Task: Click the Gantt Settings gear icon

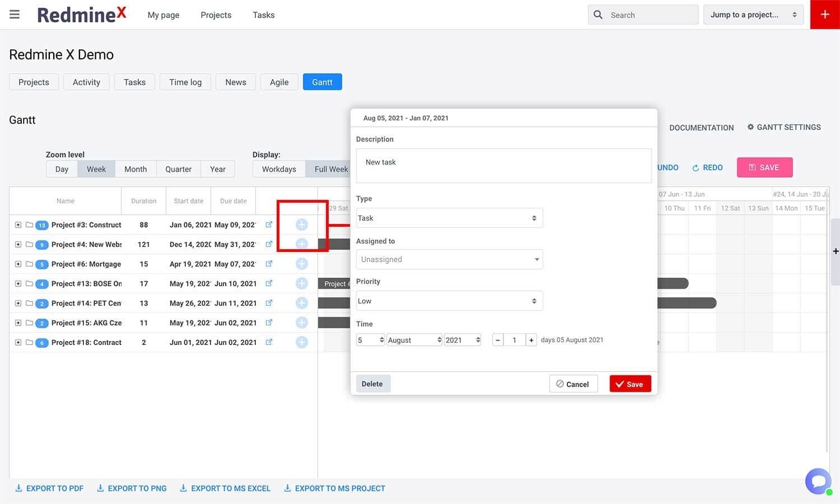Action: click(751, 127)
